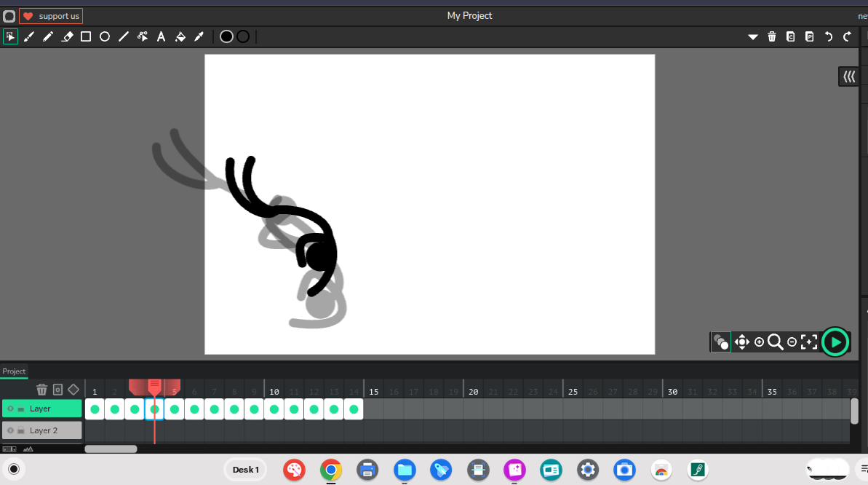
Task: Open the tool options dropdown arrow
Action: (x=753, y=36)
